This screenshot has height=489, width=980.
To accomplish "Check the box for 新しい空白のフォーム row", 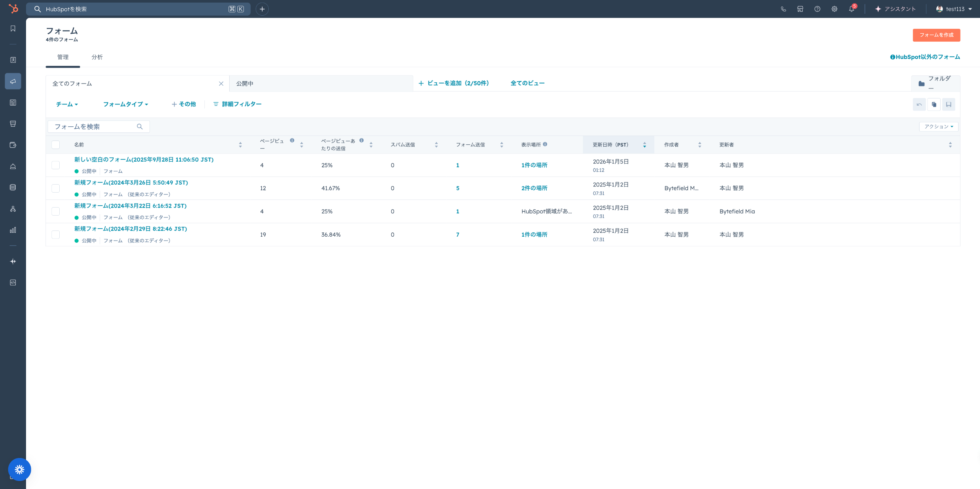I will 56,165.
